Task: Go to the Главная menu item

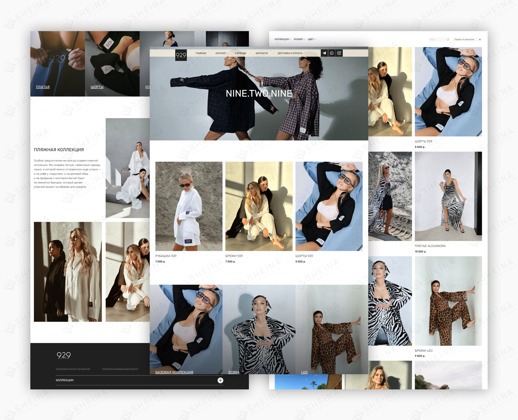Action: (201, 53)
